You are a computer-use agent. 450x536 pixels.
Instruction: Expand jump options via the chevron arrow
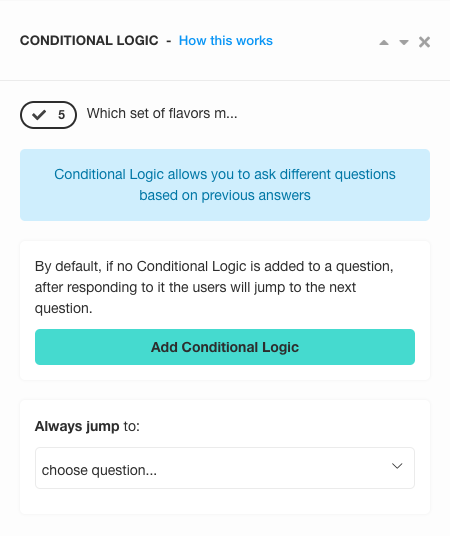(x=397, y=466)
